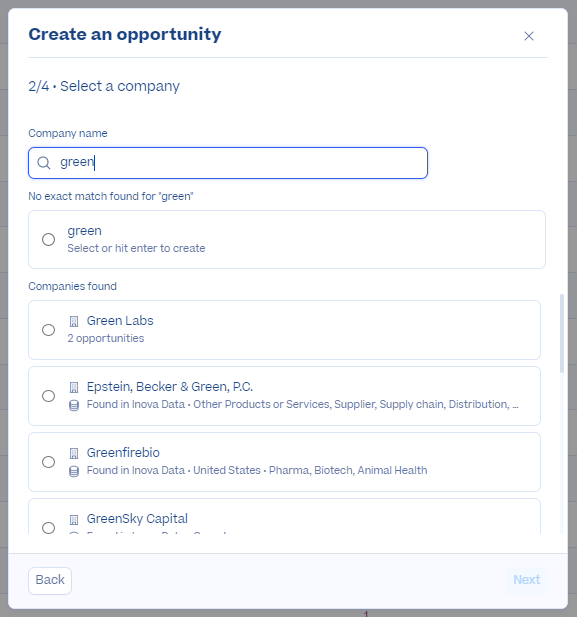577x617 pixels.
Task: Go back with the Back button
Action: point(50,580)
